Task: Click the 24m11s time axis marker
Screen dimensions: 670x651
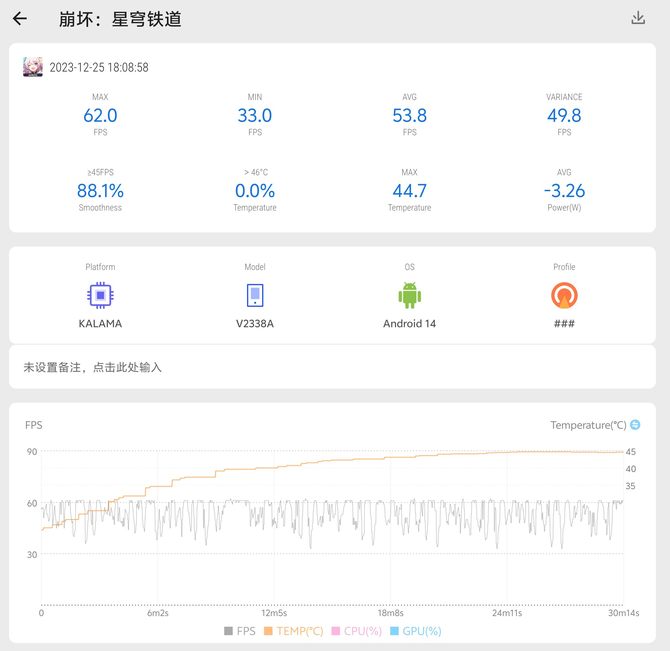Action: [x=507, y=613]
